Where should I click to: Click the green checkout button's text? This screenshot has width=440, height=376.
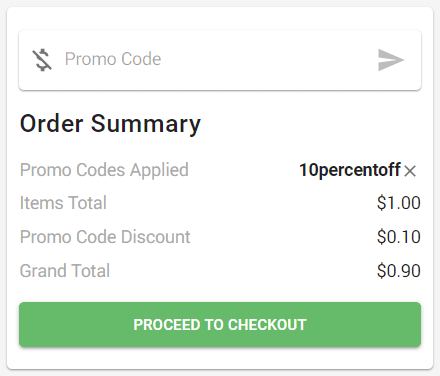(220, 325)
